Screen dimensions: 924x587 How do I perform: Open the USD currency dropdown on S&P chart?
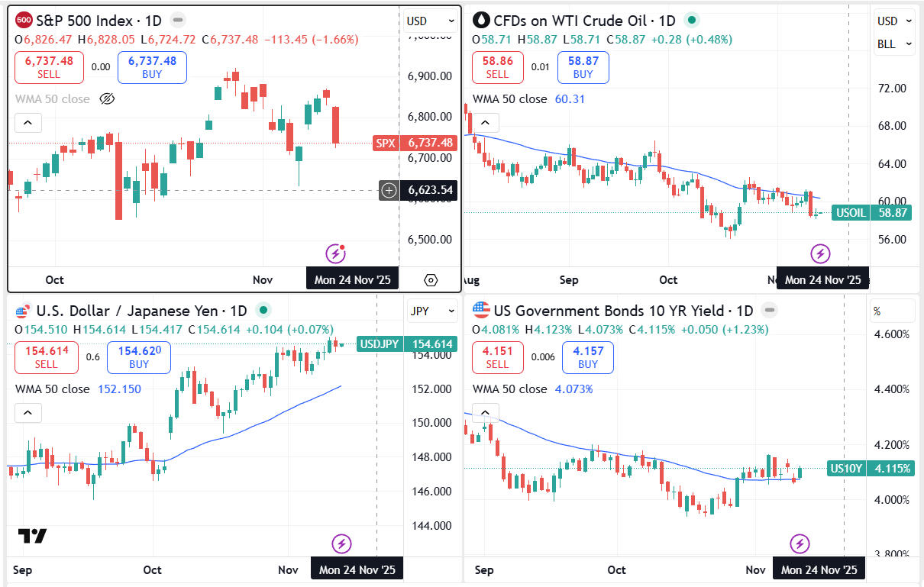click(x=431, y=21)
